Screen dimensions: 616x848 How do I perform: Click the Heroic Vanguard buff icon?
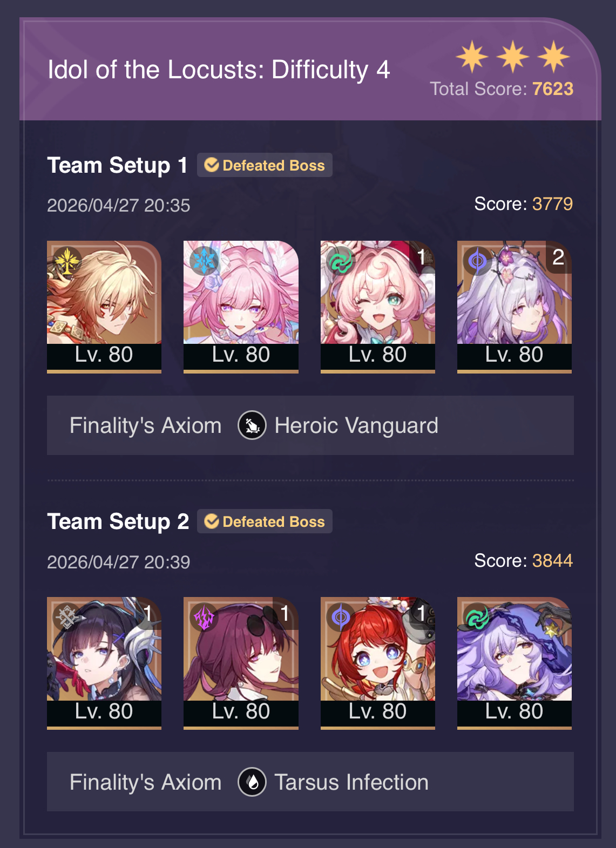pos(252,425)
